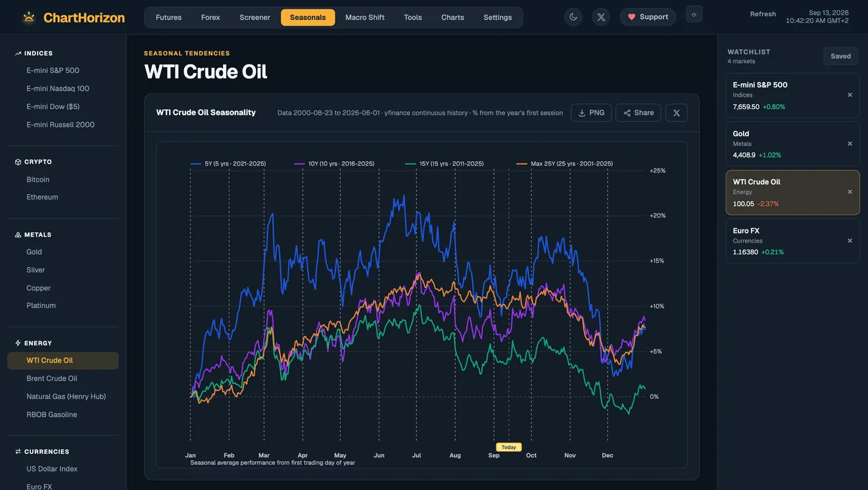Select Silver under Metals
The image size is (868, 490).
[x=63, y=270]
